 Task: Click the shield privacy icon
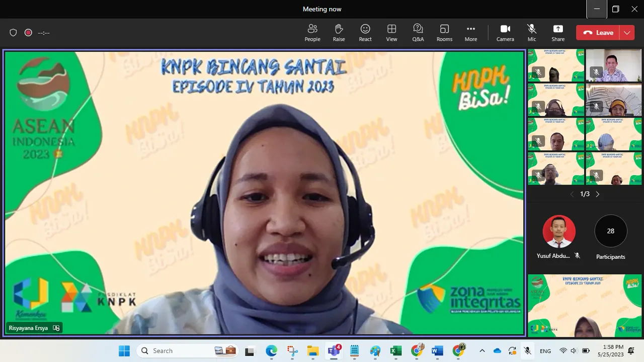tap(14, 33)
